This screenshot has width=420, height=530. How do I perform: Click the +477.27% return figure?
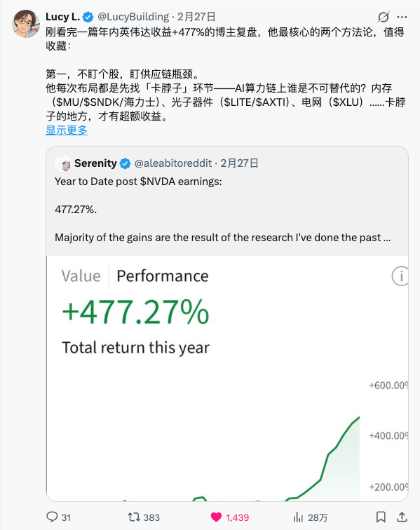(135, 311)
